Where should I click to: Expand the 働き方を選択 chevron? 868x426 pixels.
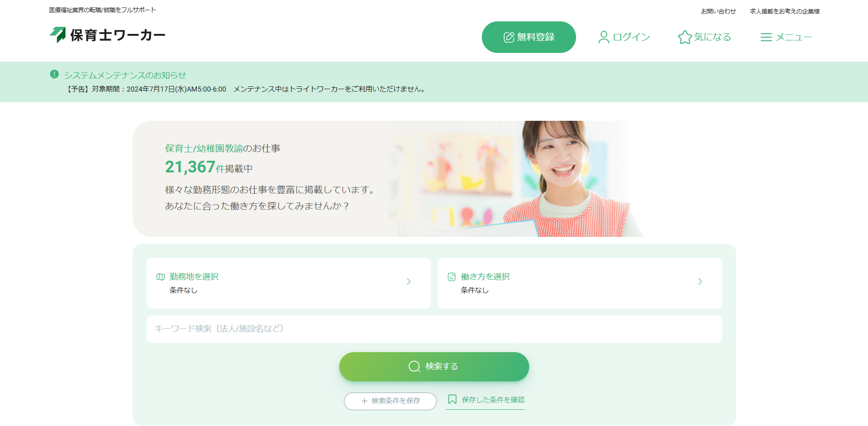pos(700,282)
